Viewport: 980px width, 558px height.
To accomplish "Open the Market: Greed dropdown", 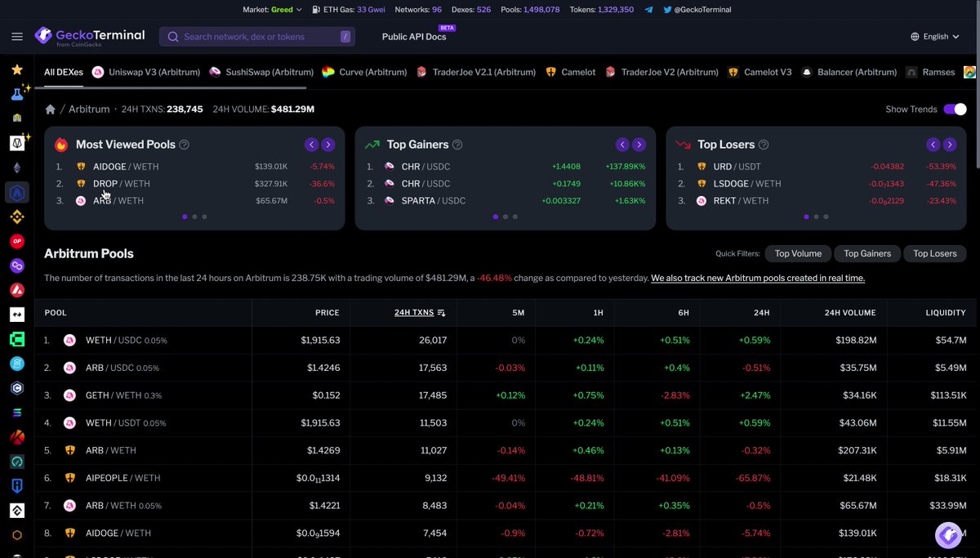I will click(x=273, y=10).
